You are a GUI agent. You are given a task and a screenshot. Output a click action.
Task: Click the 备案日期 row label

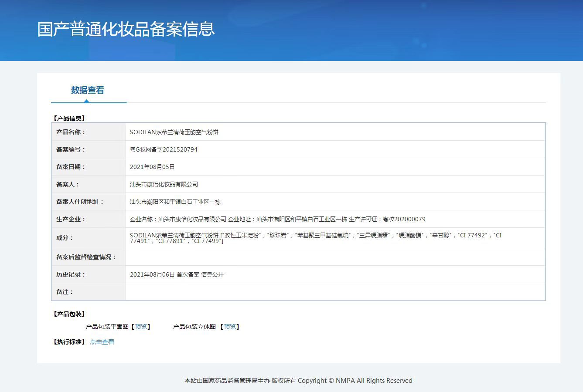point(71,167)
